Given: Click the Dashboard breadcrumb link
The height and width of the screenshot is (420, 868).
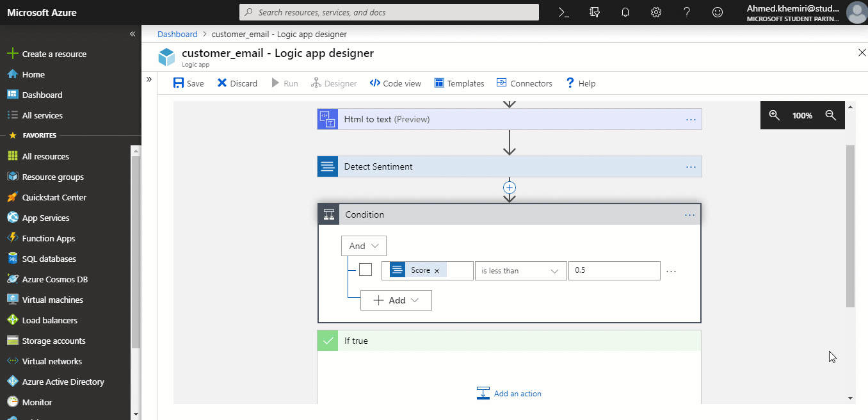Looking at the screenshot, I should tap(177, 34).
